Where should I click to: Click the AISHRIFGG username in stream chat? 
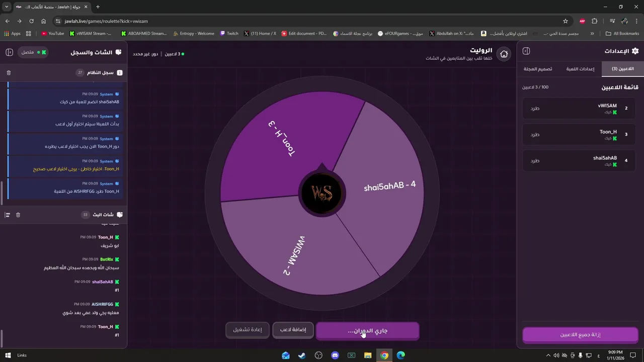(x=102, y=304)
